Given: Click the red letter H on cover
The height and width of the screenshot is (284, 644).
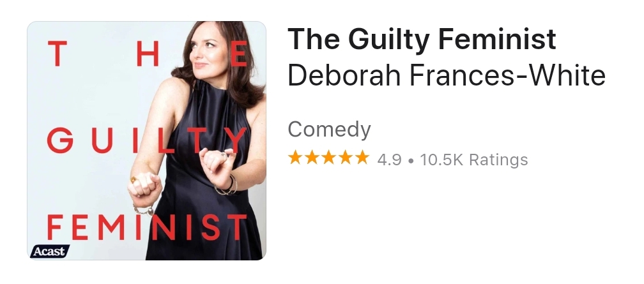Looking at the screenshot, I should pos(148,54).
